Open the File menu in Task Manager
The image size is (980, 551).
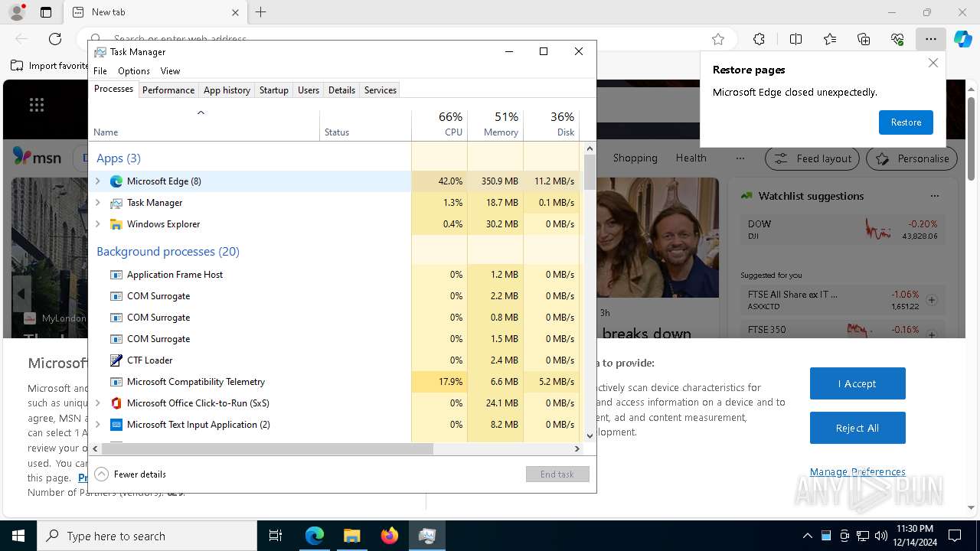(x=100, y=71)
